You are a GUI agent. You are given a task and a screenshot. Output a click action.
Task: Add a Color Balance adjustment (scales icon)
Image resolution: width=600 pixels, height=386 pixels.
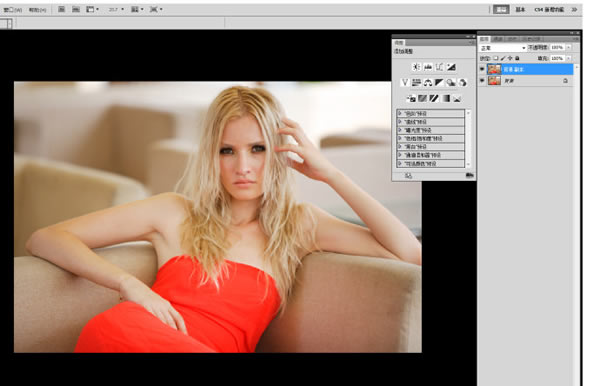(428, 82)
